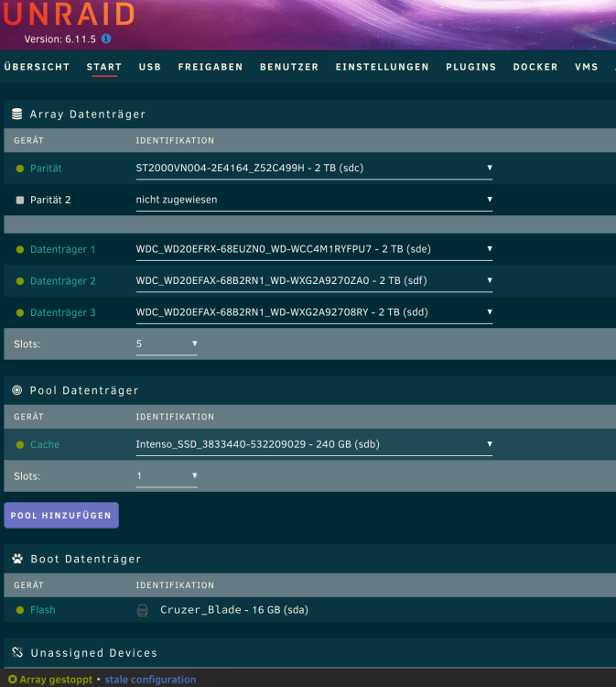Click the 'Version: 6.11.5' text

point(60,39)
